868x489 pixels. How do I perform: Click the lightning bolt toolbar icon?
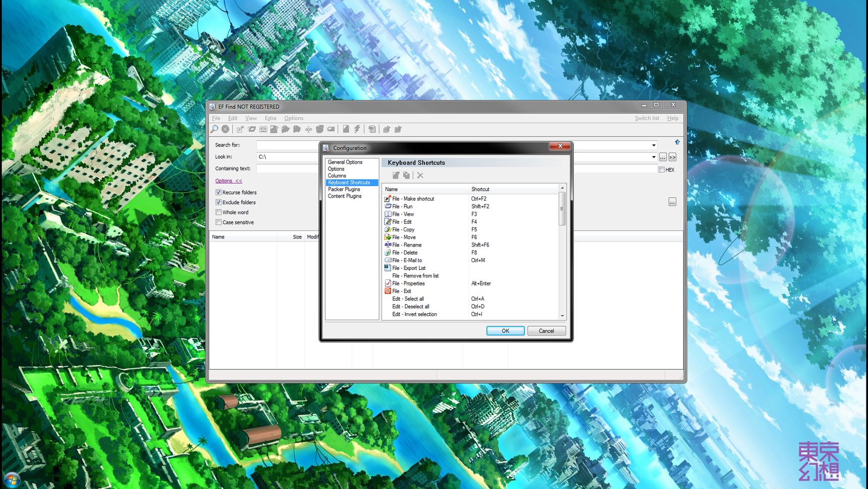click(x=357, y=129)
